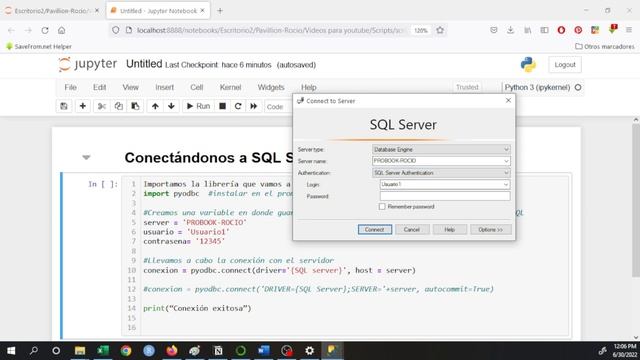
Task: Collapse the Conectándonos a SQL heading triangle
Action: point(86,158)
